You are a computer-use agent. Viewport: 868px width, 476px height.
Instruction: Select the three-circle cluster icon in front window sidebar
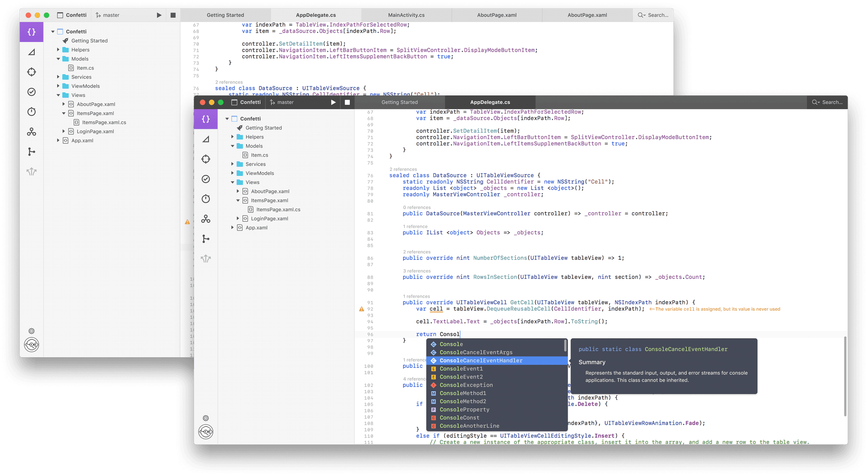point(206,219)
